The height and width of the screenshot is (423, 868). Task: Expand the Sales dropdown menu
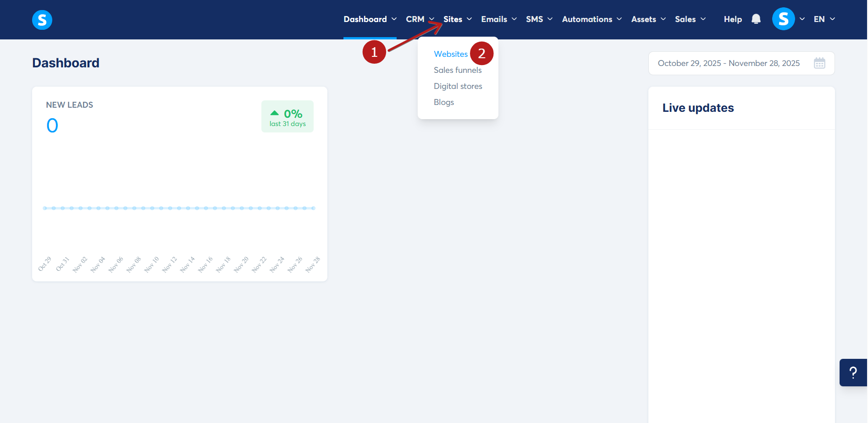point(690,19)
